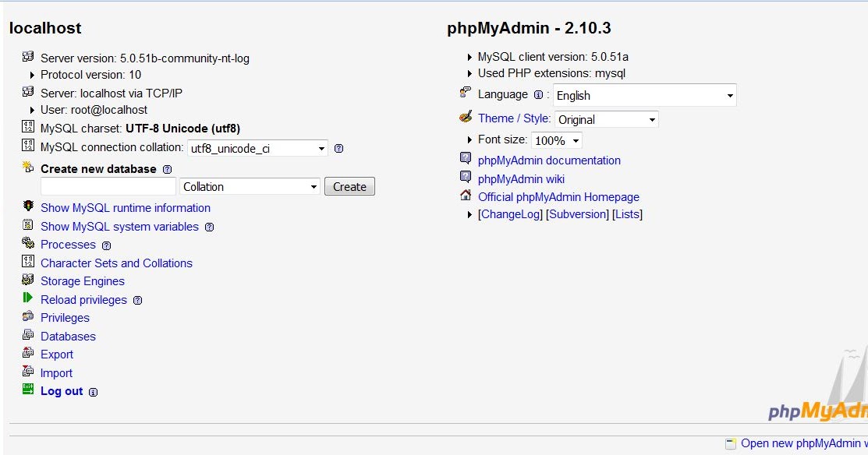Click the Privileges users icon
This screenshot has height=455, width=868.
(x=27, y=316)
